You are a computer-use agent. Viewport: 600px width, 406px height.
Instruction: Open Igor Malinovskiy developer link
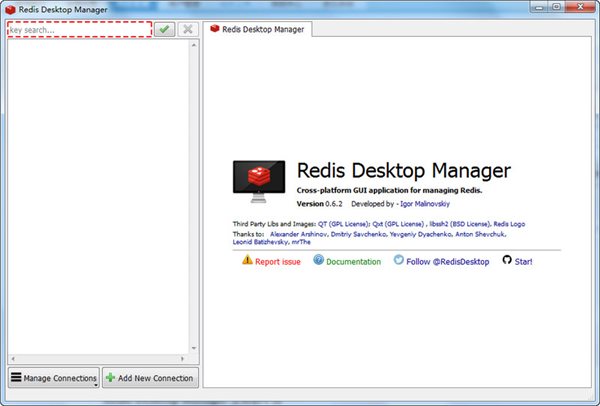(425, 204)
